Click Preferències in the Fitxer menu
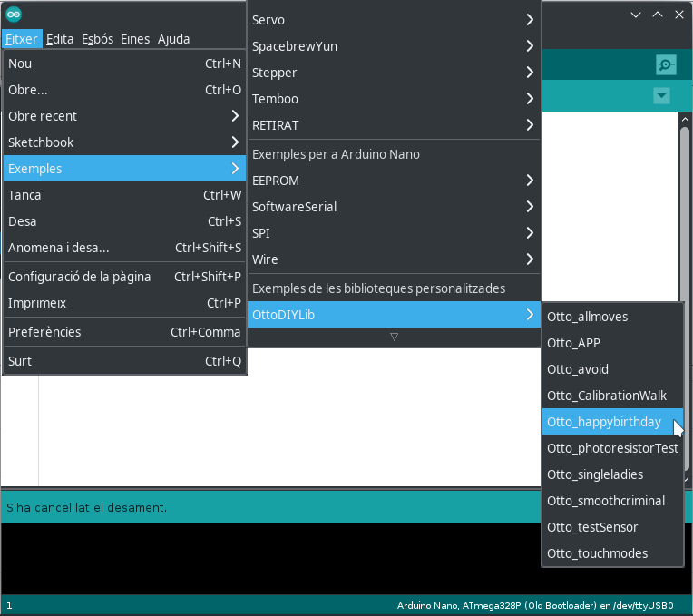Screen dimensions: 693x616 tap(124, 332)
